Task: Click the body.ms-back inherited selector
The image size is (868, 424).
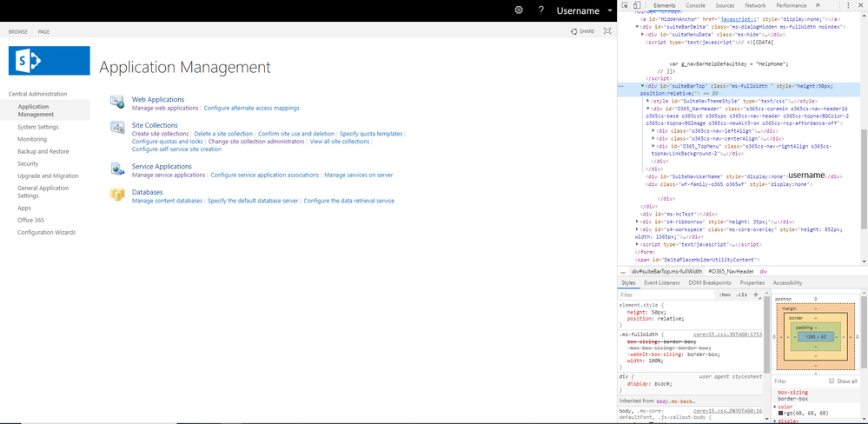Action: [x=675, y=401]
